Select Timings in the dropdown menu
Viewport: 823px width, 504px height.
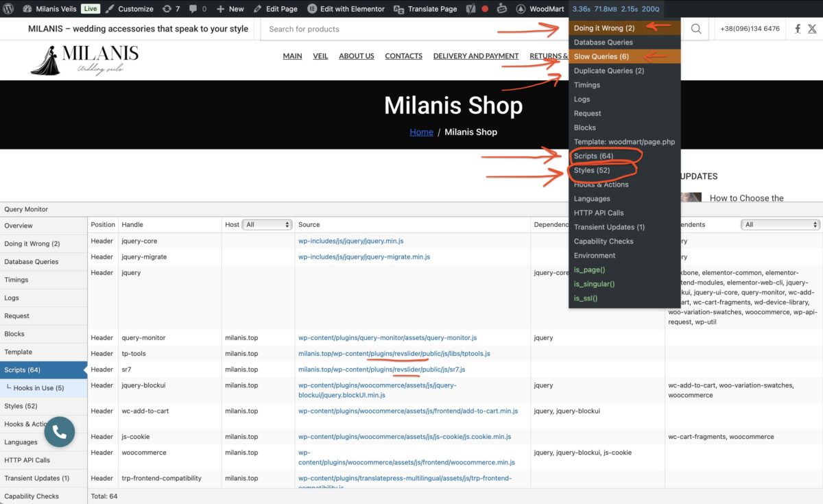[x=625, y=85]
